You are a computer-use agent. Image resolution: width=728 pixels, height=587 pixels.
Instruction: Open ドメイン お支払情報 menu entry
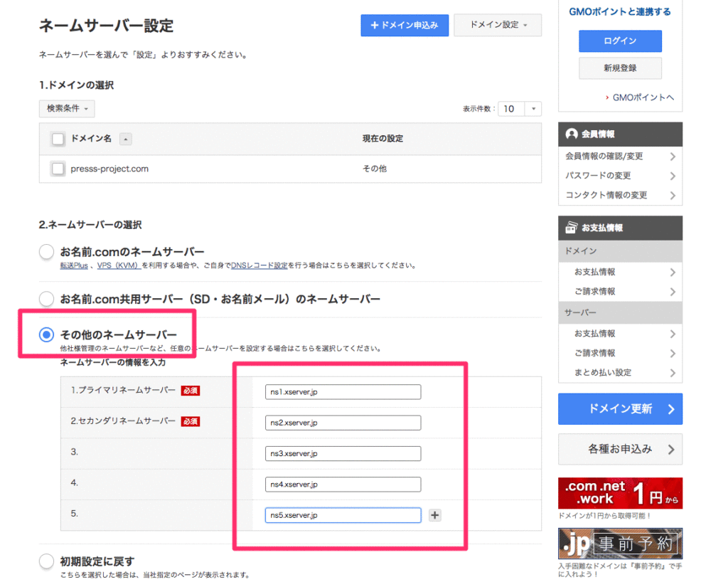click(620, 272)
